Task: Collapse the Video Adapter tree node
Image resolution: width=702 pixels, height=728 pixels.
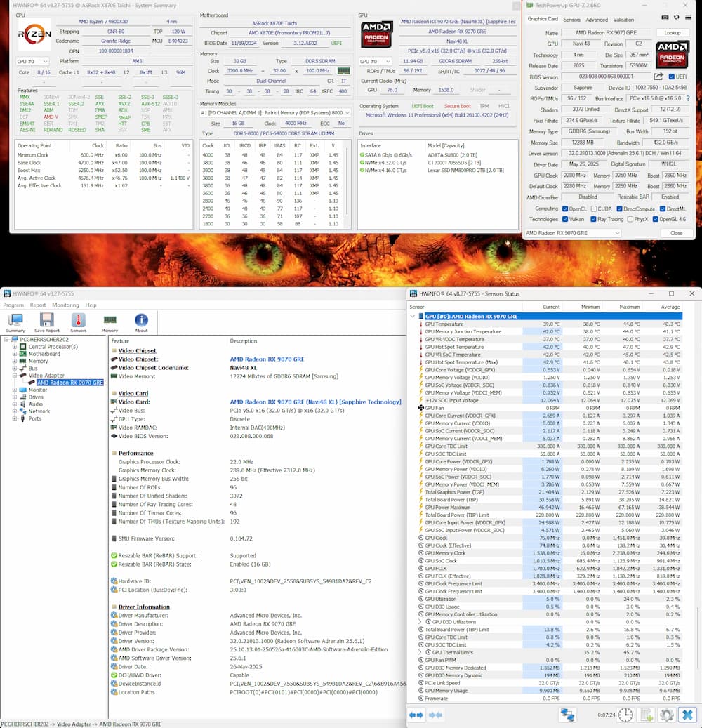Action: coord(15,375)
